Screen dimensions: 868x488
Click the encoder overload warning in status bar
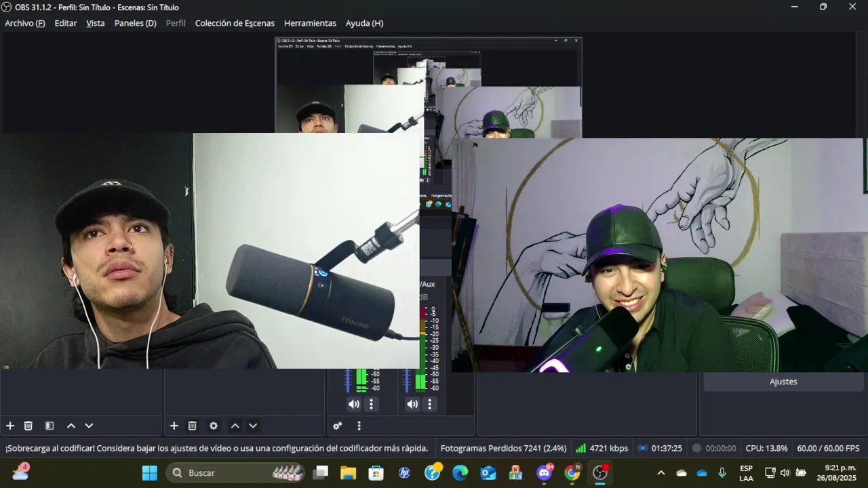[x=217, y=448]
